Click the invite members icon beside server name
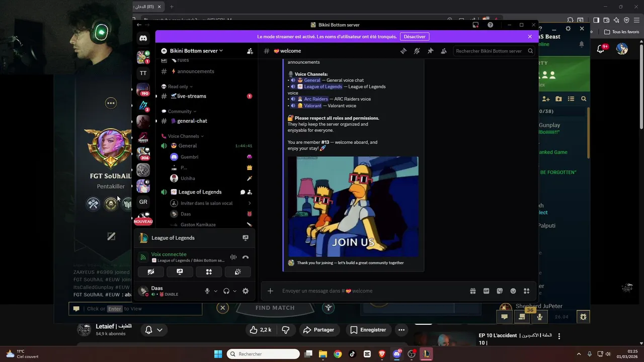Viewport: 644px width, 362px height. [x=250, y=51]
